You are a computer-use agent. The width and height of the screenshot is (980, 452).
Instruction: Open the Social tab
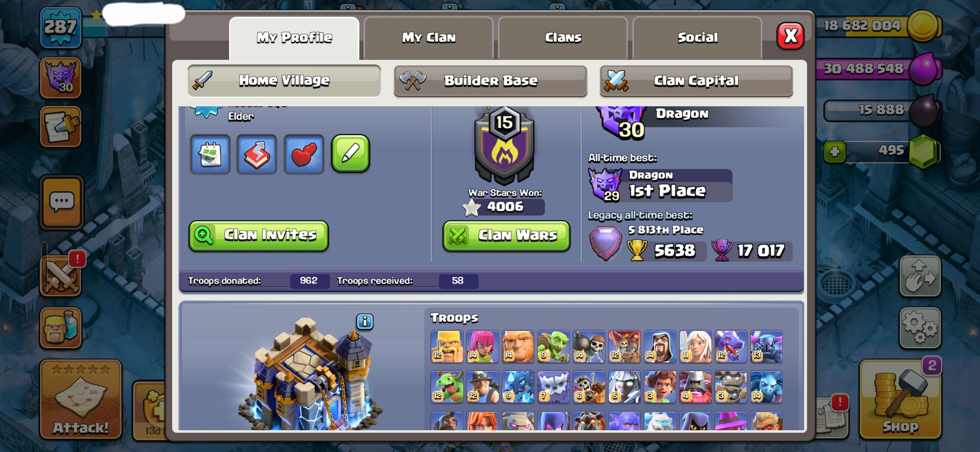(x=697, y=38)
